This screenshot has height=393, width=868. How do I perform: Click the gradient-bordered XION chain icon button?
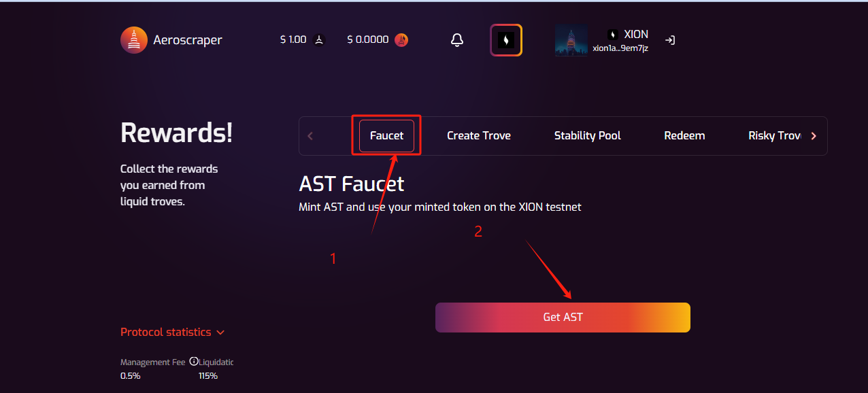(x=506, y=40)
